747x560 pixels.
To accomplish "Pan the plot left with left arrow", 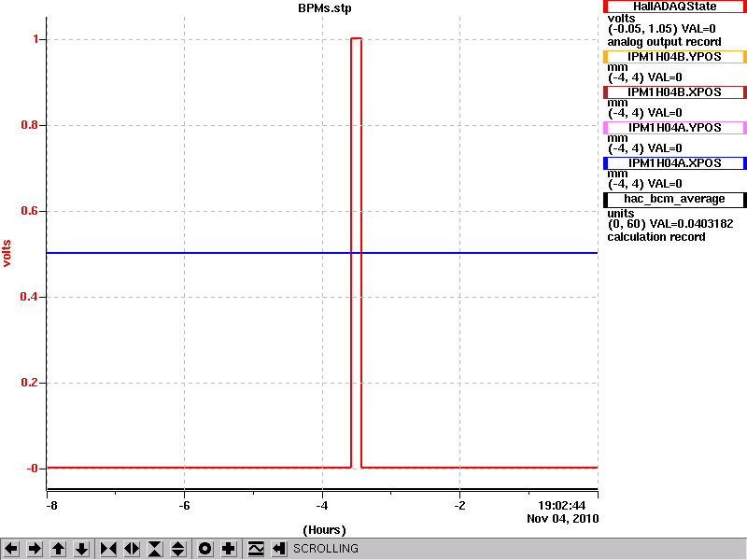I will coord(11,549).
